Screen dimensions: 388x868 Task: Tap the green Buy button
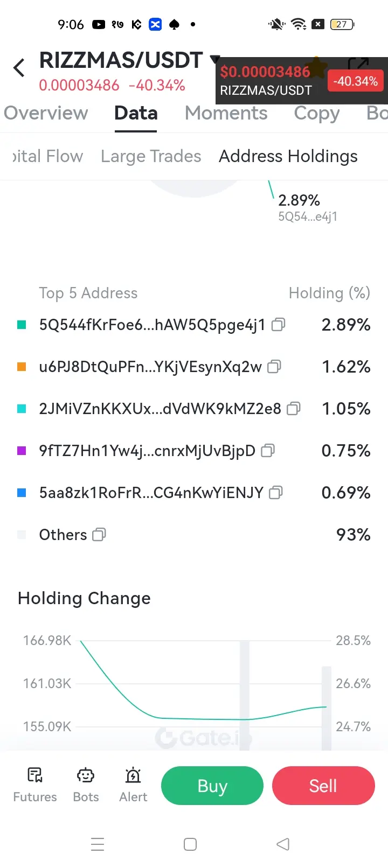click(212, 786)
